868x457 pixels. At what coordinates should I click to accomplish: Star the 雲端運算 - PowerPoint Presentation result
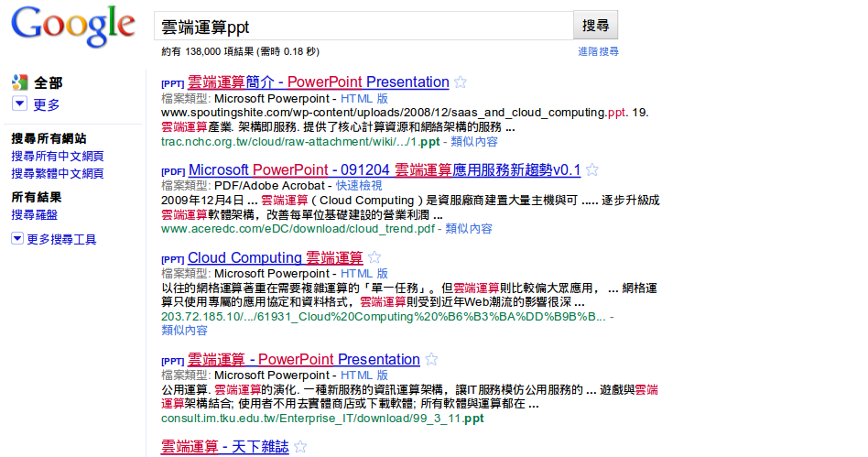tap(431, 360)
